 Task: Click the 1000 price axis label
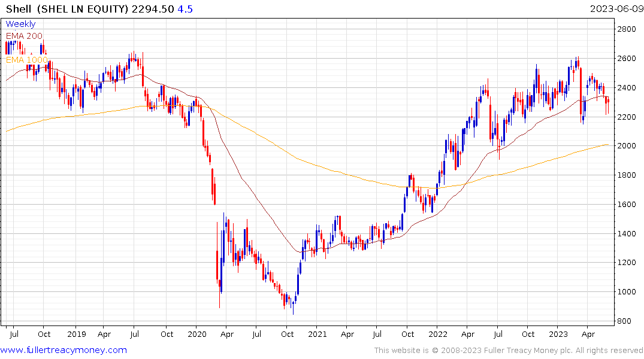pyautogui.click(x=627, y=292)
